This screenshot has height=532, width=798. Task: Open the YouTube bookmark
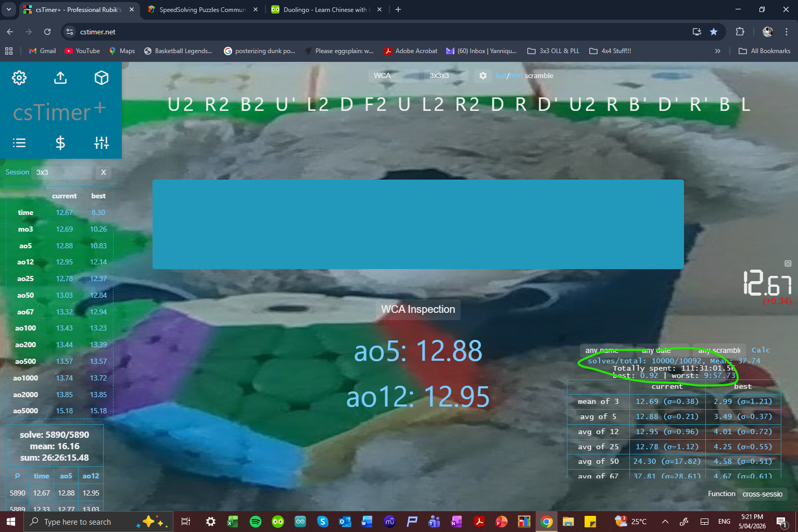(82, 51)
